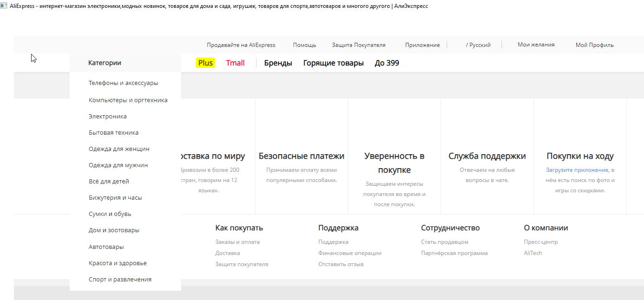Open the Горящие товары section
644x300 pixels.
[x=333, y=63]
